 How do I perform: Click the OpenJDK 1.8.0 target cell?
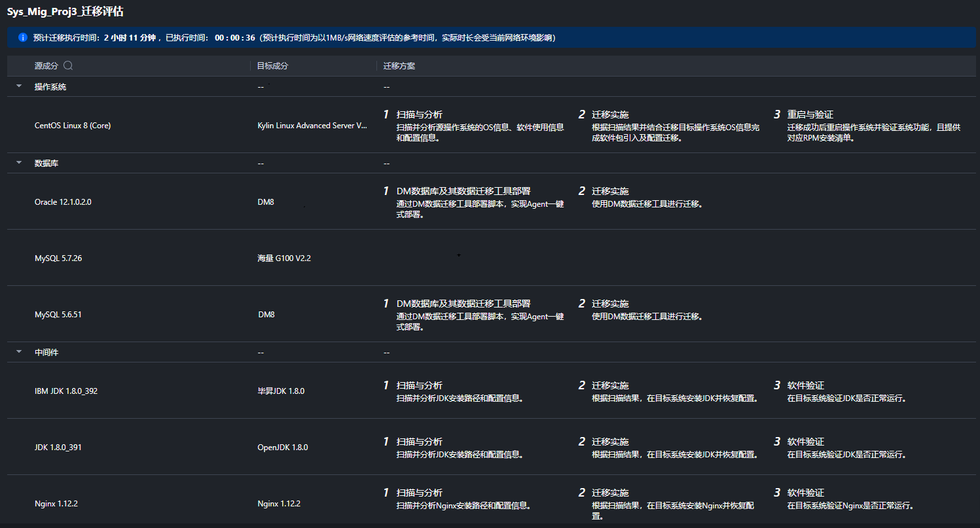click(x=283, y=448)
